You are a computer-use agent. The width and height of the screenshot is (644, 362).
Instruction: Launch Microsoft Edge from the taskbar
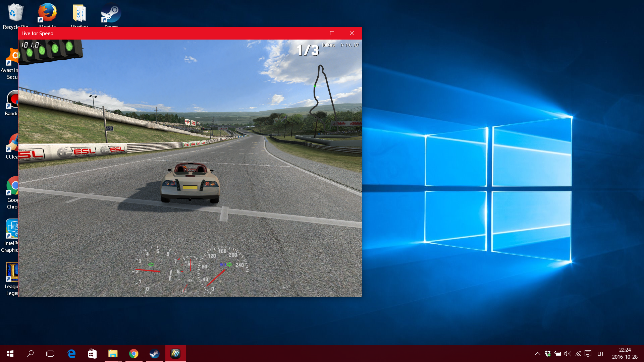click(x=71, y=354)
